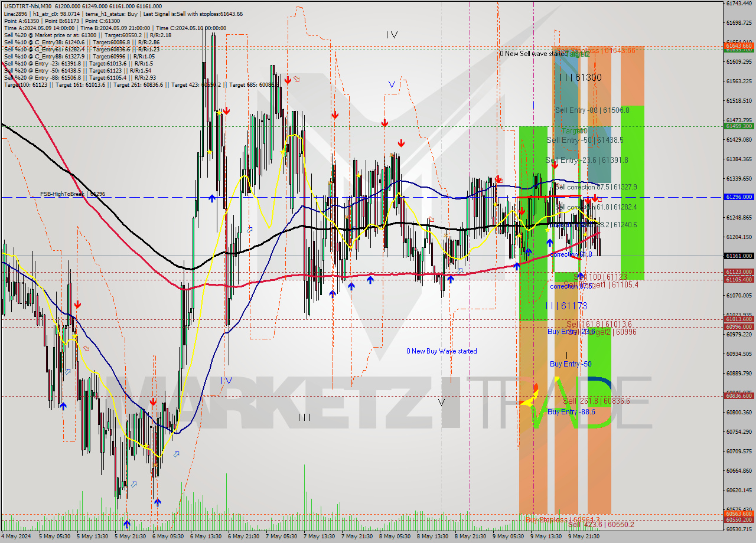
Task: Select the 'Sell 261.8 | 60836.6' label
Action: point(596,401)
